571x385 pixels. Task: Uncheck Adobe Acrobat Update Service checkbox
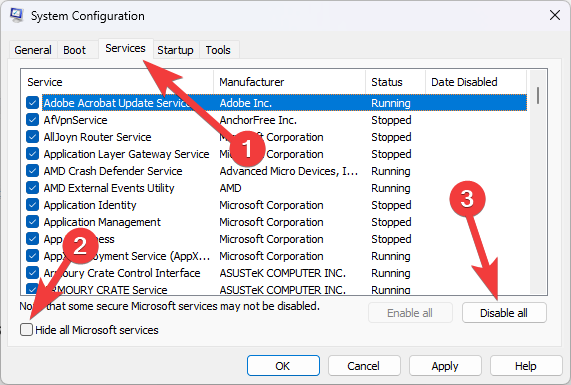tap(32, 103)
